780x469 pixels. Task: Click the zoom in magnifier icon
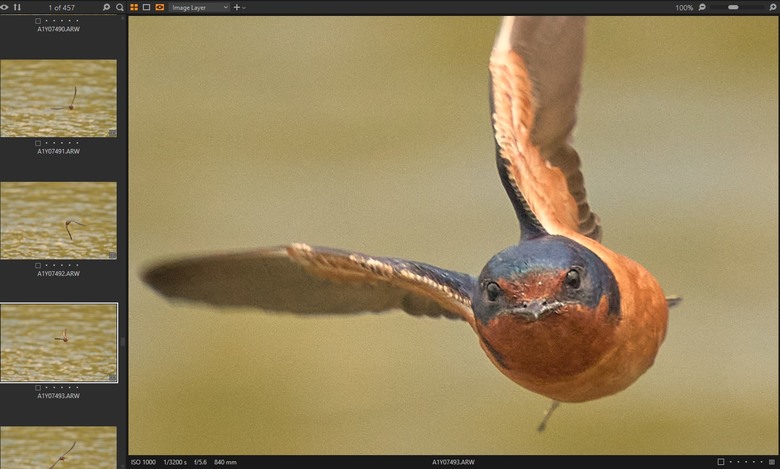[772, 7]
